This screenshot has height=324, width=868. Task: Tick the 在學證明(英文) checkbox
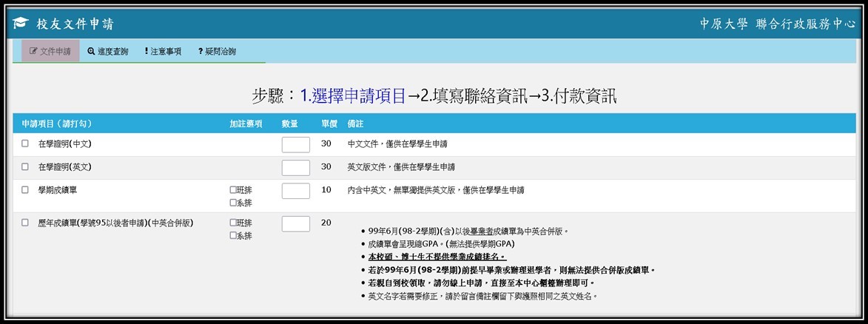[x=25, y=166]
